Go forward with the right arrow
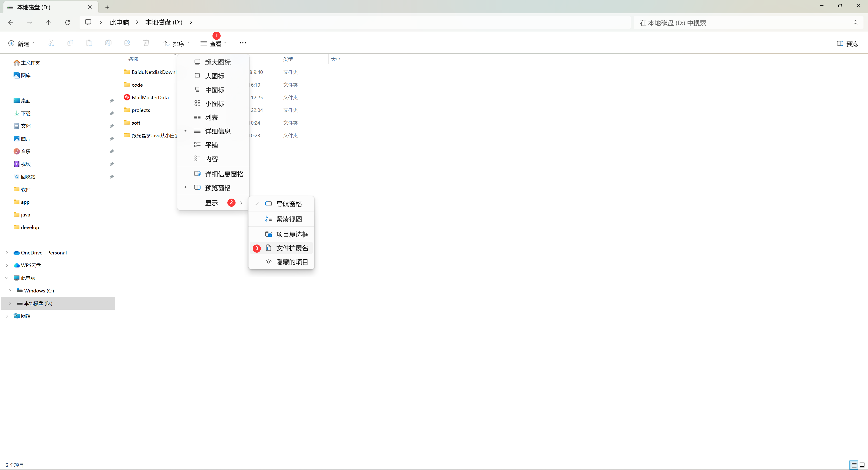Image resolution: width=868 pixels, height=470 pixels. click(30, 22)
